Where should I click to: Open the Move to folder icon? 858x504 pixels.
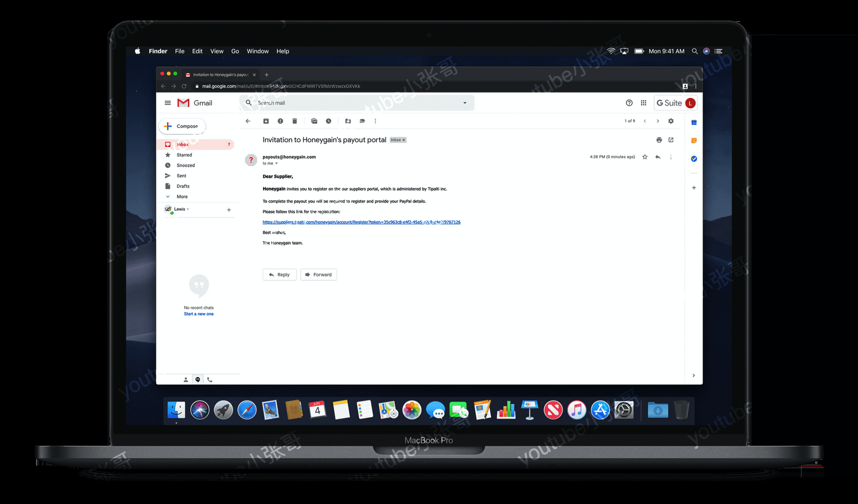pos(348,121)
